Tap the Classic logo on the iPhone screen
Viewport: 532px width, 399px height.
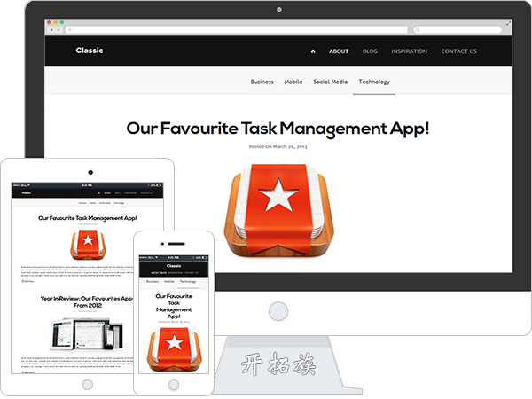[x=174, y=266]
